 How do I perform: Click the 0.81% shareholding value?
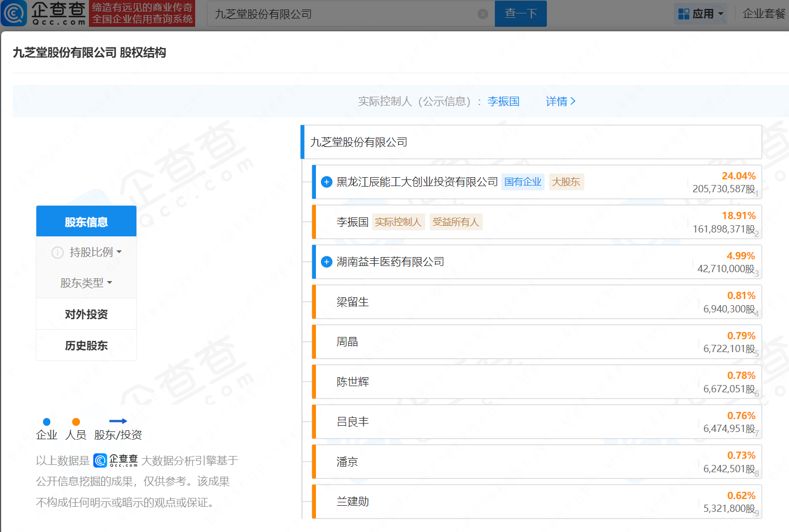[741, 296]
